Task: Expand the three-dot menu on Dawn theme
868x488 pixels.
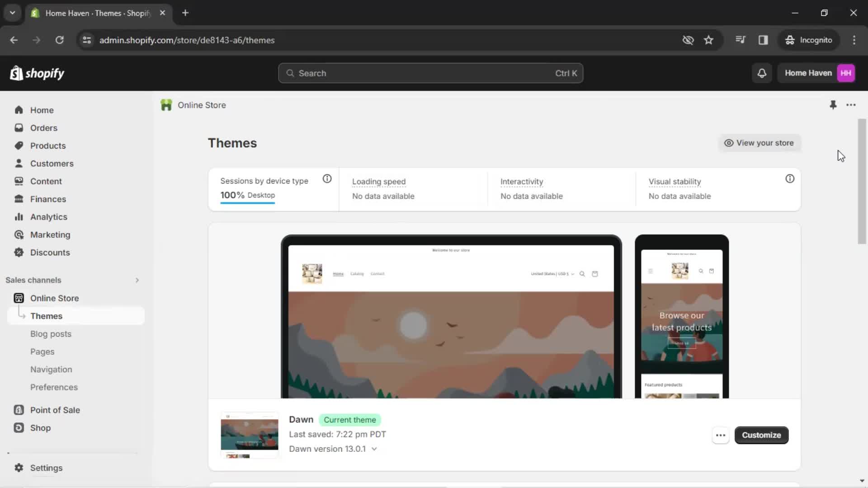Action: coord(721,435)
